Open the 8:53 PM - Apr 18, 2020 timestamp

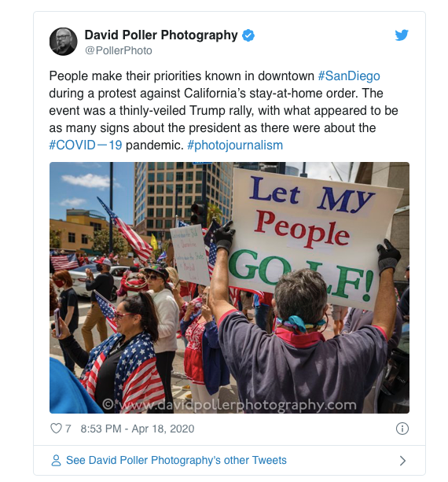(x=138, y=429)
